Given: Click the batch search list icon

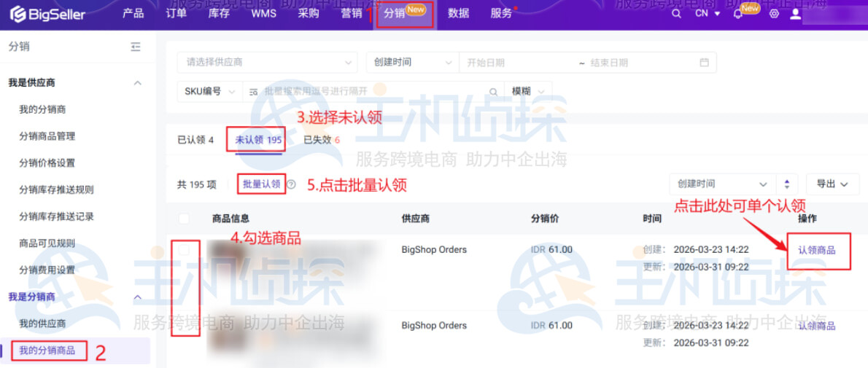Looking at the screenshot, I should tap(254, 91).
